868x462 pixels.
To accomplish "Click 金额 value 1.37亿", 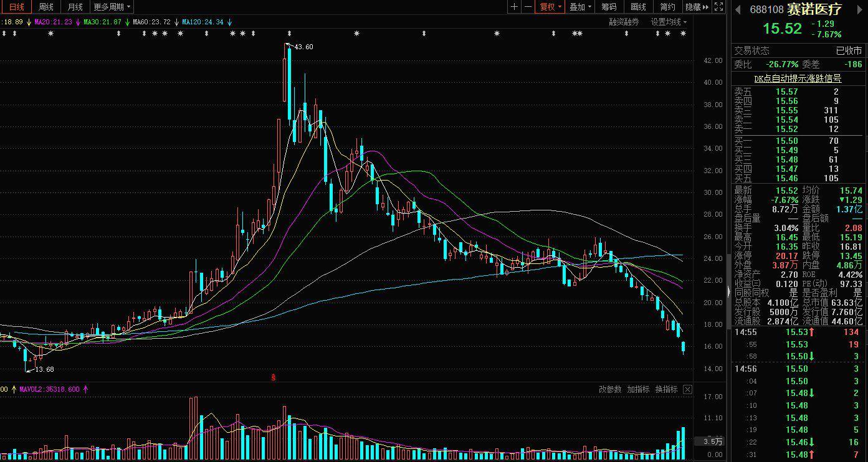I will click(849, 209).
